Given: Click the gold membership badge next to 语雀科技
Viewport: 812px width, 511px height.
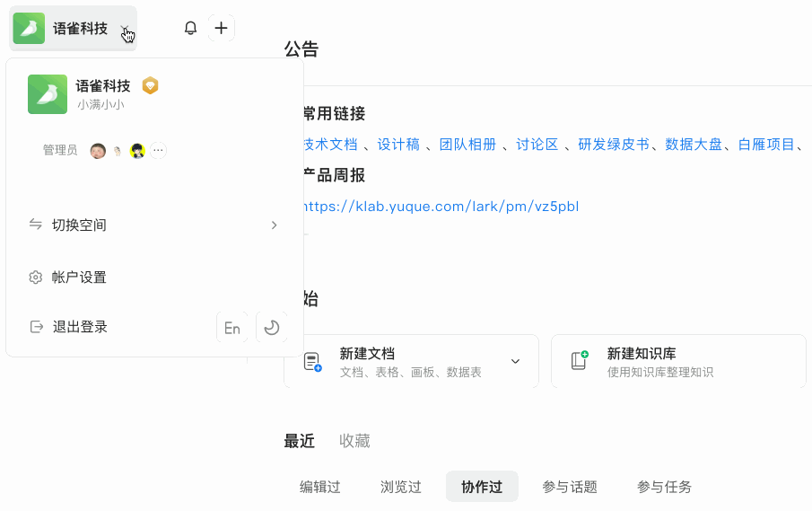Looking at the screenshot, I should (x=150, y=85).
